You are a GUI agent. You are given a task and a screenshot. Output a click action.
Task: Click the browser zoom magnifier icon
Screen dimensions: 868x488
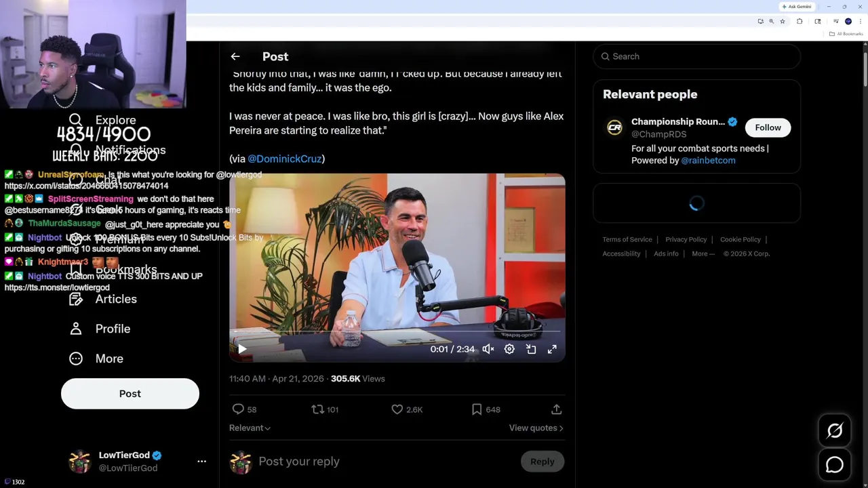(771, 22)
